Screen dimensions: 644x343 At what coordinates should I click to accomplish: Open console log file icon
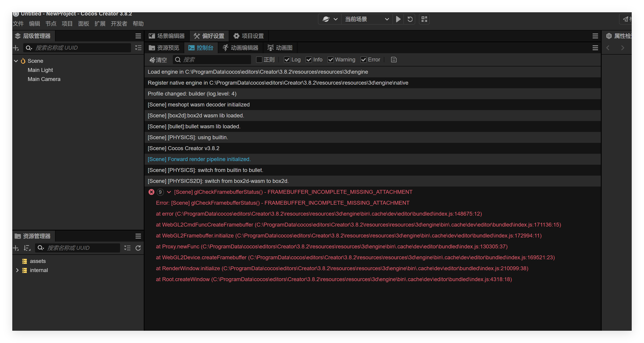[x=394, y=60]
